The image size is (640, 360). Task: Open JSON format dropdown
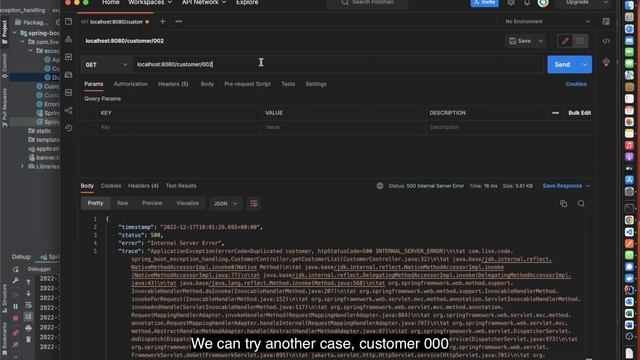pyautogui.click(x=226, y=203)
